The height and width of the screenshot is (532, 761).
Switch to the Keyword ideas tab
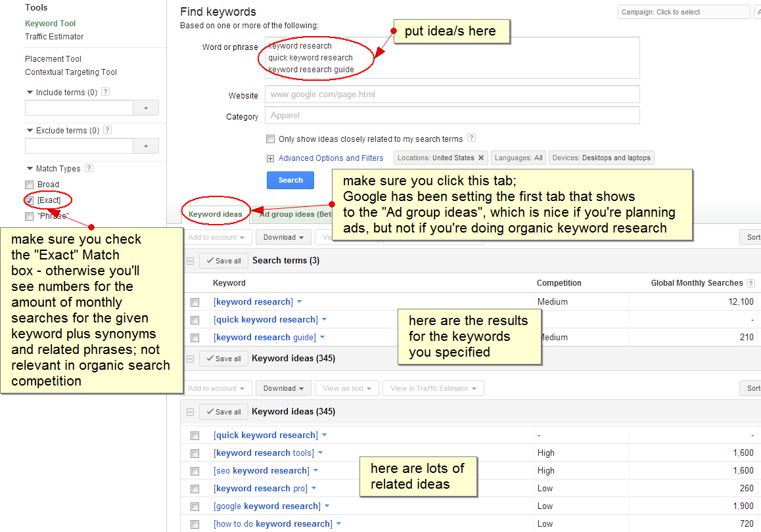(215, 214)
